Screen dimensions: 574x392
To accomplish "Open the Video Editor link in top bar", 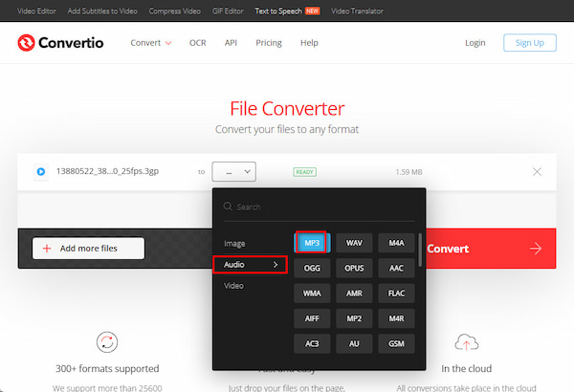I will (36, 11).
